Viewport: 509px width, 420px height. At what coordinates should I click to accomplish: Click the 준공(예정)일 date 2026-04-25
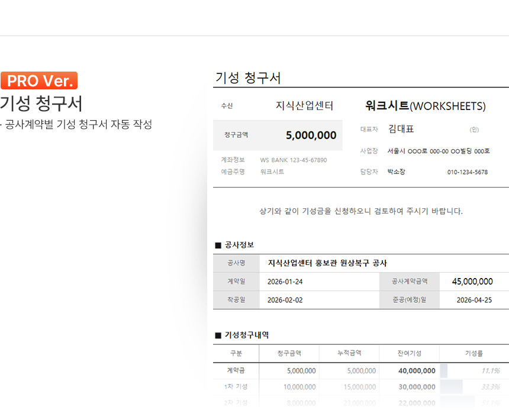click(473, 300)
